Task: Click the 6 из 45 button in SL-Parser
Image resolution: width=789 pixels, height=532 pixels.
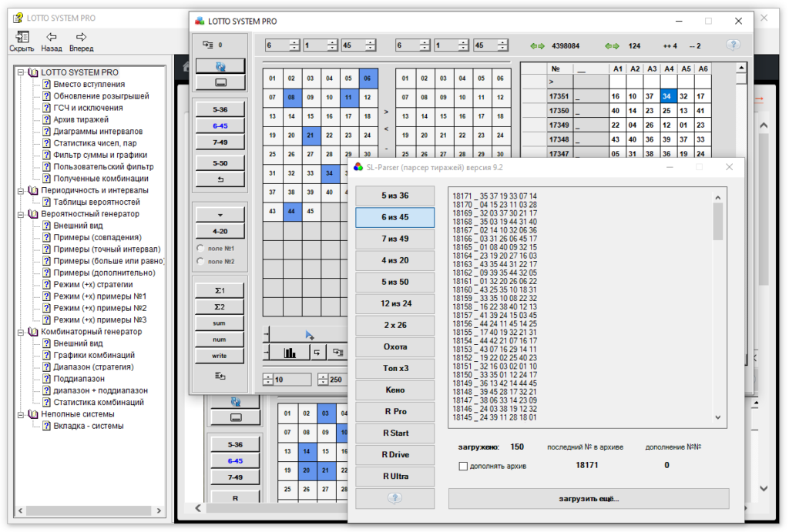Action: click(395, 217)
